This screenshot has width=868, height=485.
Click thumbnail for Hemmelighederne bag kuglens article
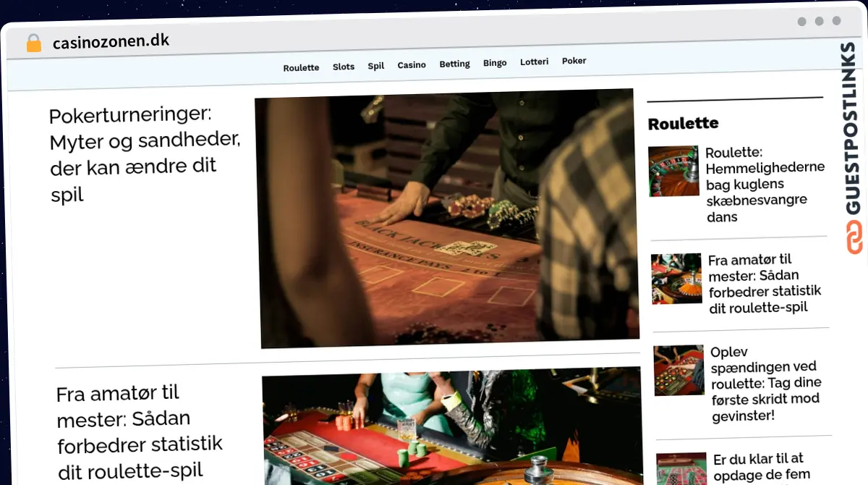click(x=674, y=172)
